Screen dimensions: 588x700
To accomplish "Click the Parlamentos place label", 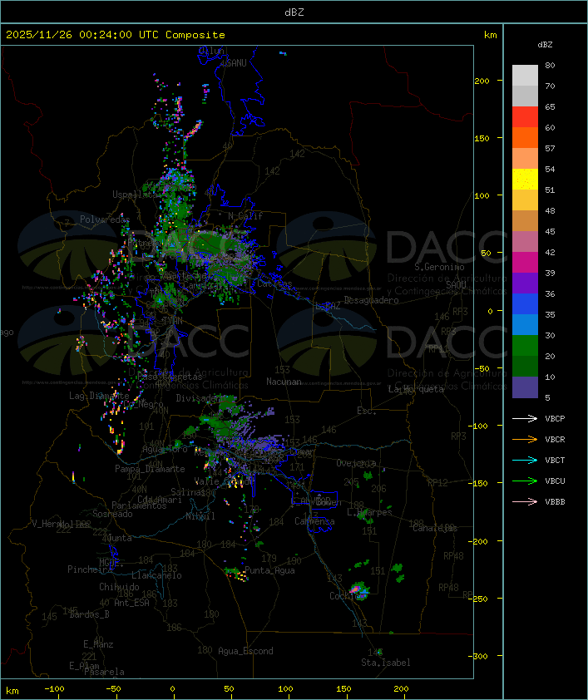I will 139,505.
